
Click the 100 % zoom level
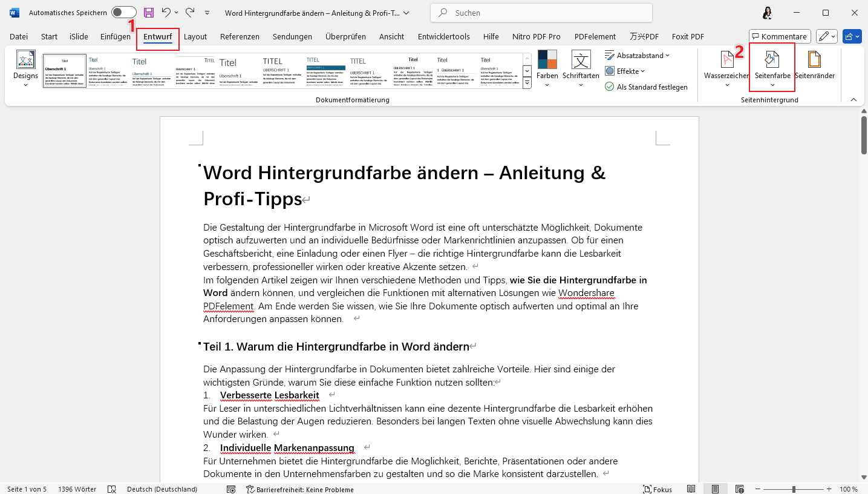pyautogui.click(x=849, y=489)
